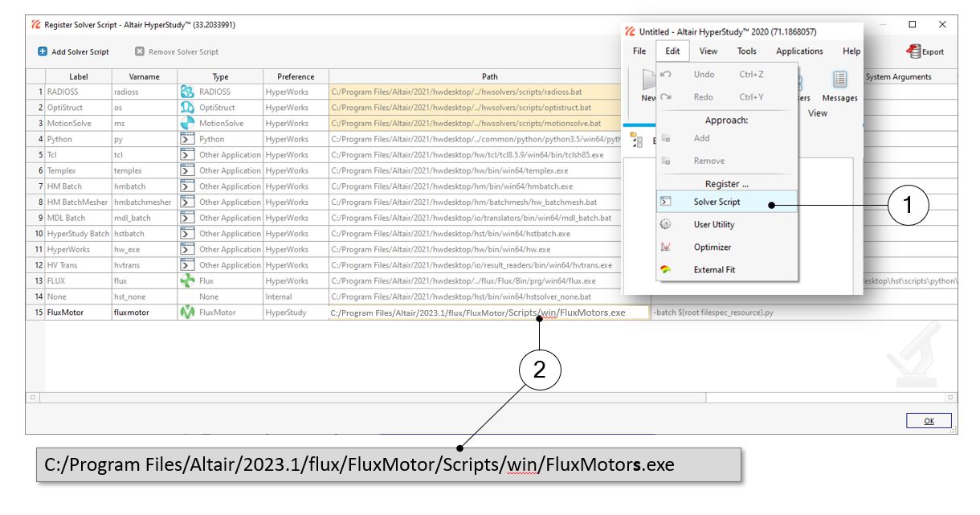Open the File menu
Viewport: 980px width, 515px height.
(639, 51)
